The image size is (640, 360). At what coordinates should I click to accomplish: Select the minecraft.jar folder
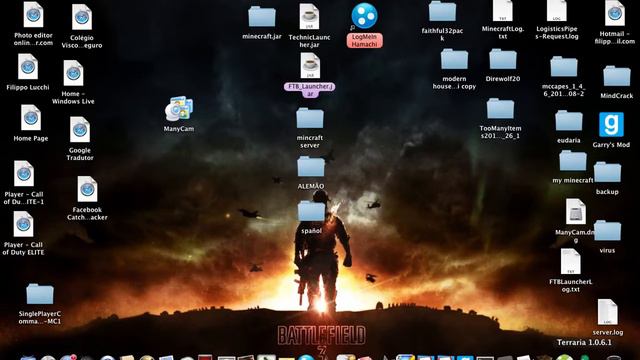[262, 16]
